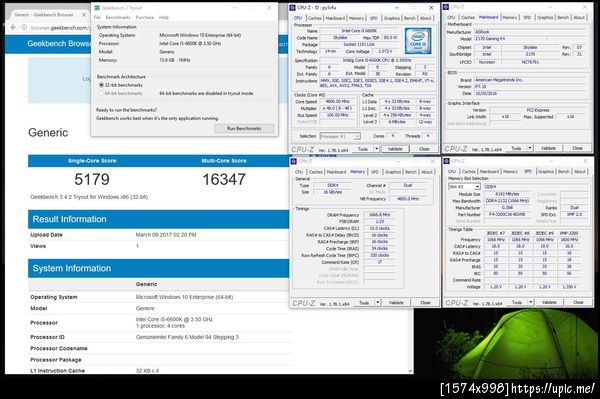Click the single-core score 5179

click(x=92, y=179)
